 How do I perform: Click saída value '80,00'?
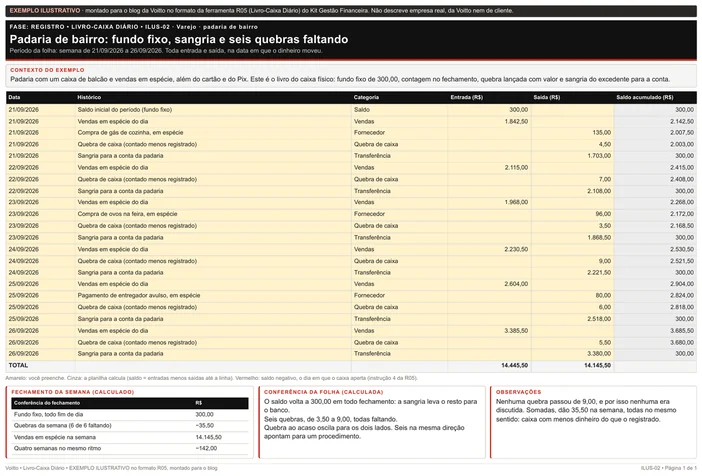point(603,296)
